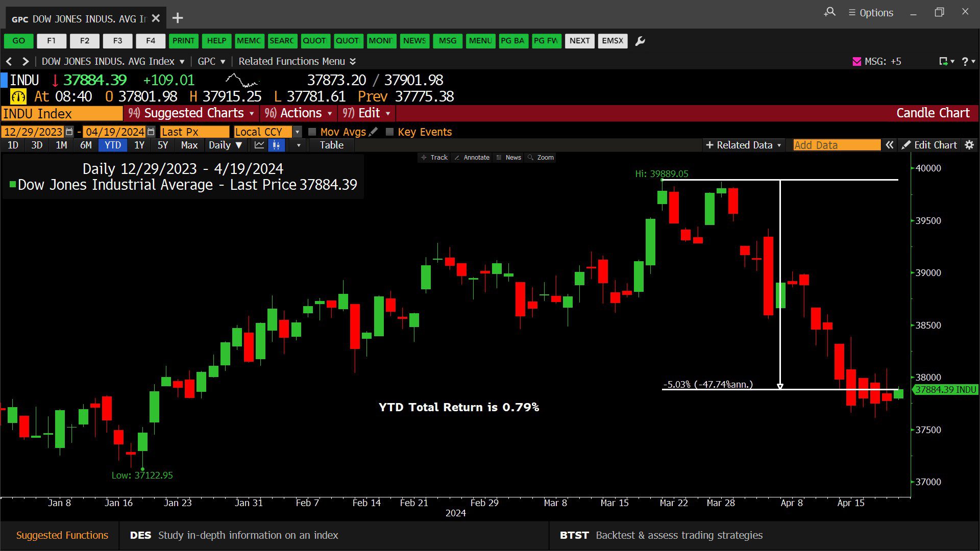The height and width of the screenshot is (551, 980).
Task: Open a new tab with the plus icon
Action: pos(178,18)
